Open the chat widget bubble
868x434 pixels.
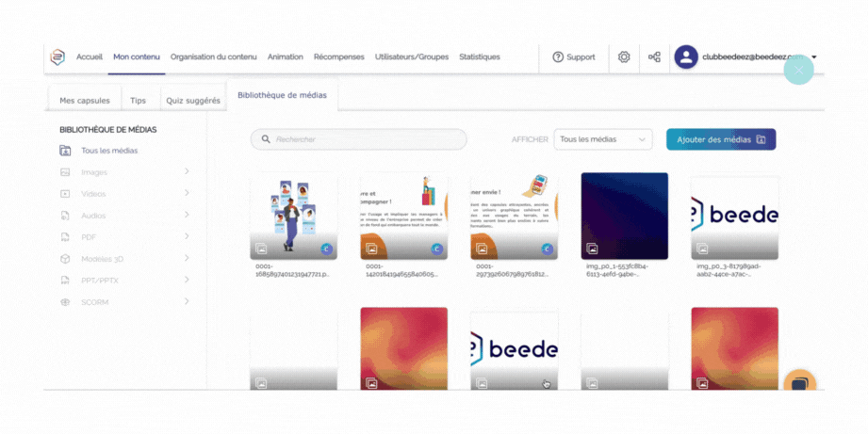(x=799, y=382)
